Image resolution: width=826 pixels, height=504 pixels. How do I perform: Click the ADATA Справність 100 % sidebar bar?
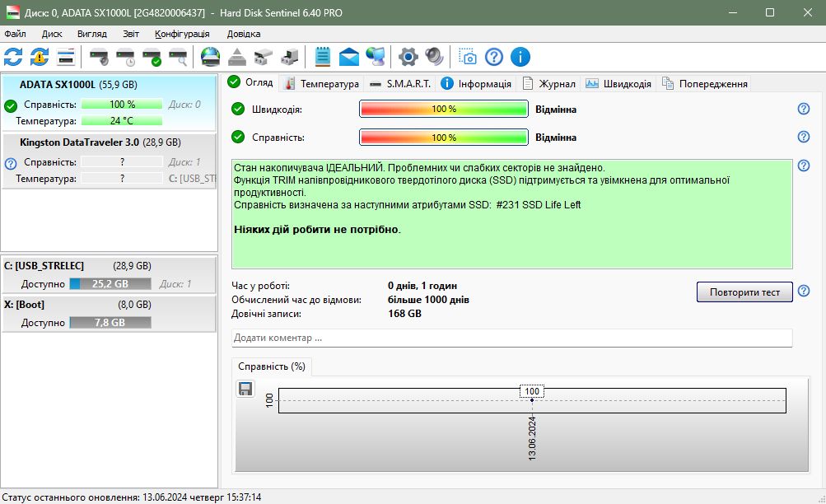tap(122, 105)
